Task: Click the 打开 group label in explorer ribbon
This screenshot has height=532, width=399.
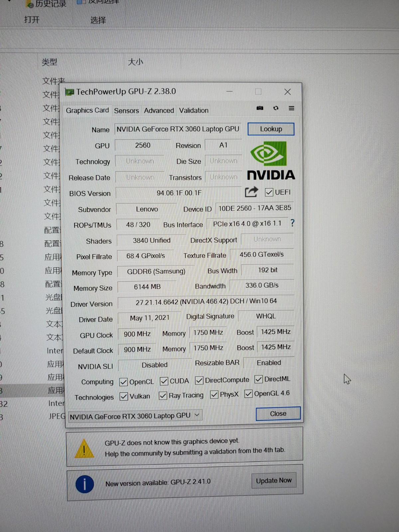Action: (32, 20)
